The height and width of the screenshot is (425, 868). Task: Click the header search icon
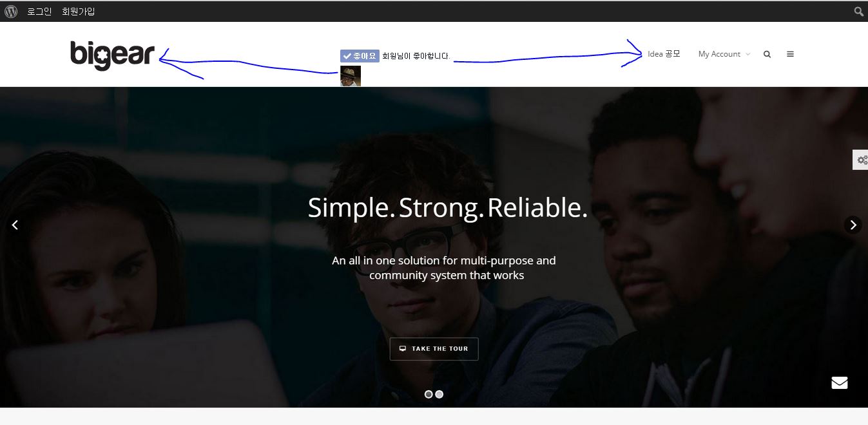(x=767, y=54)
